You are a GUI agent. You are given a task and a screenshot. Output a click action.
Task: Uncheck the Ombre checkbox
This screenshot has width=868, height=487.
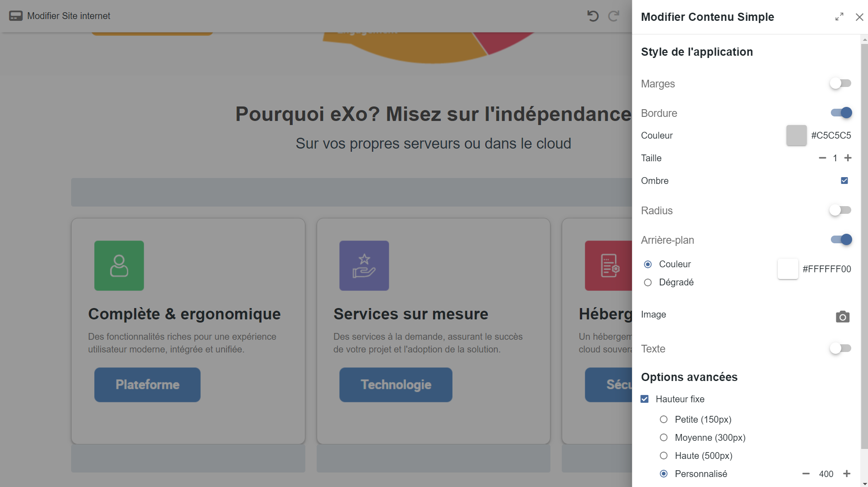pyautogui.click(x=844, y=181)
